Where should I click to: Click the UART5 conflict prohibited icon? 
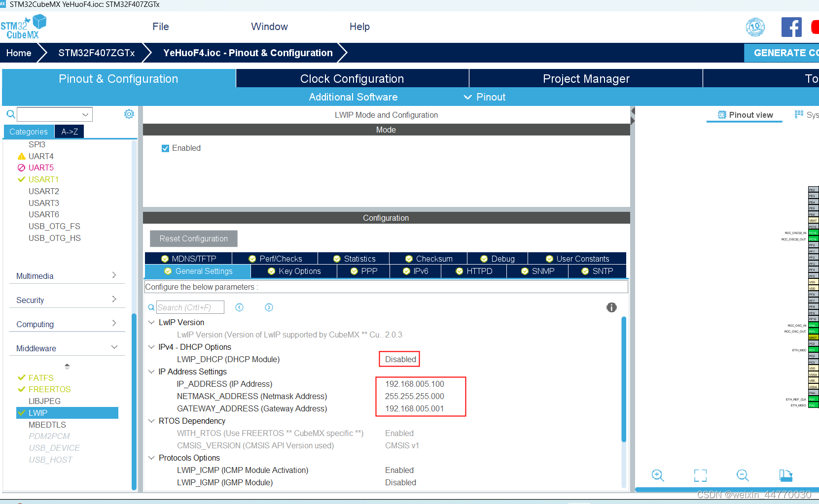click(21, 168)
